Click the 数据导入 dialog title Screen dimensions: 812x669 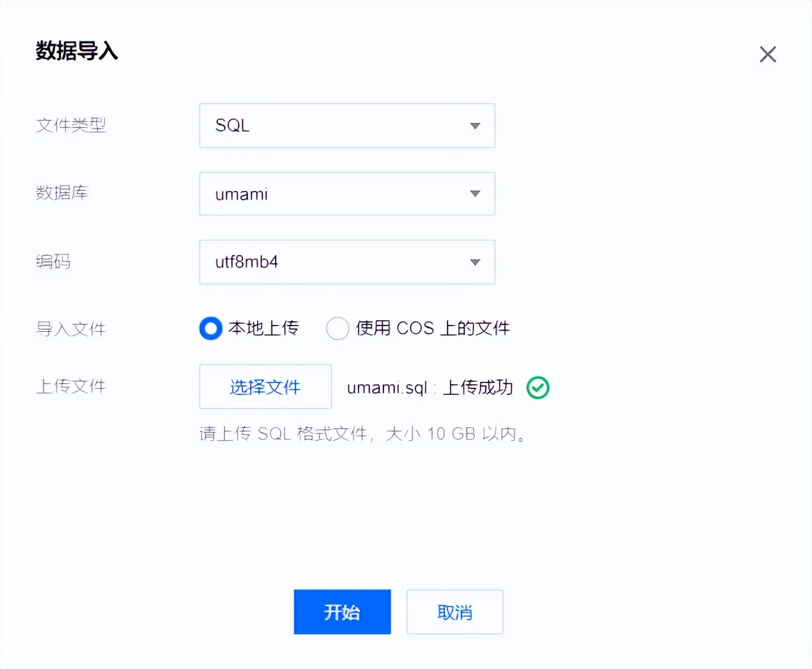point(76,51)
